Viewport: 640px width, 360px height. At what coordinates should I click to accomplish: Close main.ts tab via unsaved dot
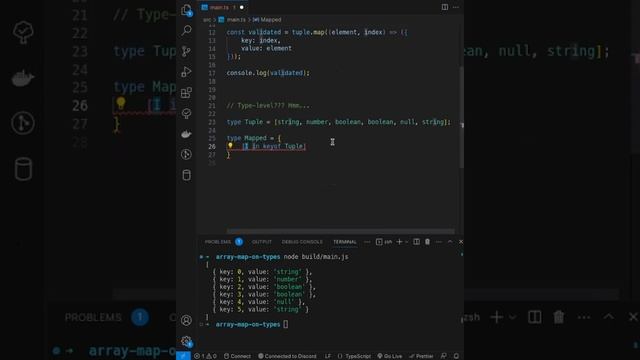pyautogui.click(x=242, y=7)
